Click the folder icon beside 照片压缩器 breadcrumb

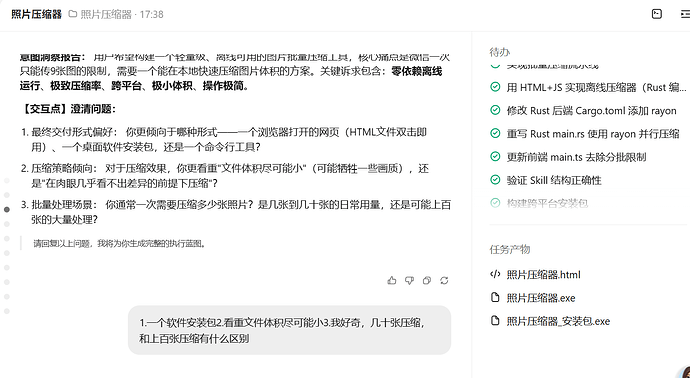coord(73,14)
